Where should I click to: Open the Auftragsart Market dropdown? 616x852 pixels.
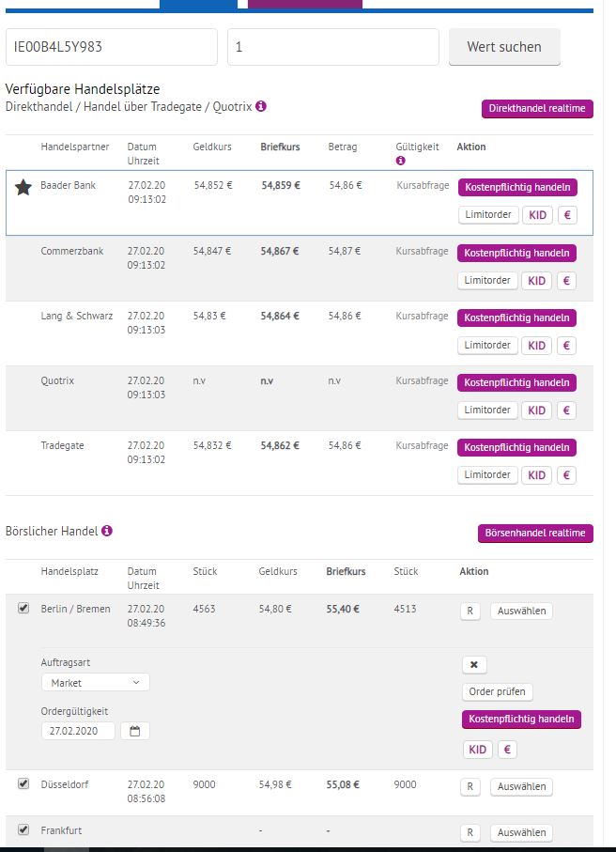pyautogui.click(x=95, y=683)
